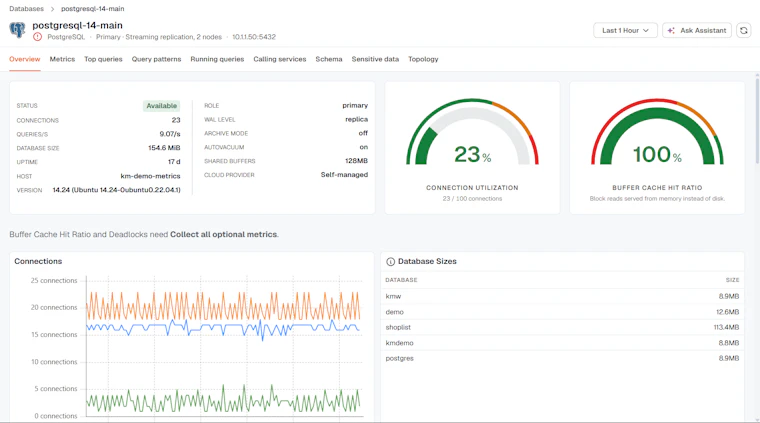This screenshot has width=760, height=423.
Task: Open the Ask Assistant button
Action: pyautogui.click(x=697, y=30)
